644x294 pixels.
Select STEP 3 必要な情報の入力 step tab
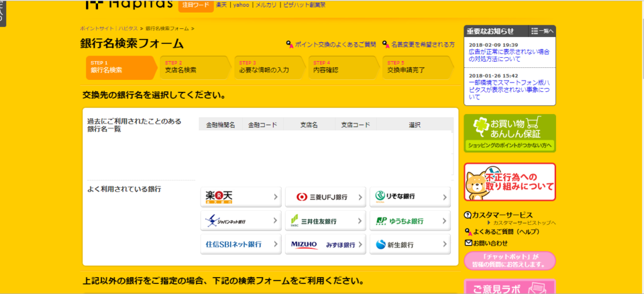pyautogui.click(x=270, y=67)
